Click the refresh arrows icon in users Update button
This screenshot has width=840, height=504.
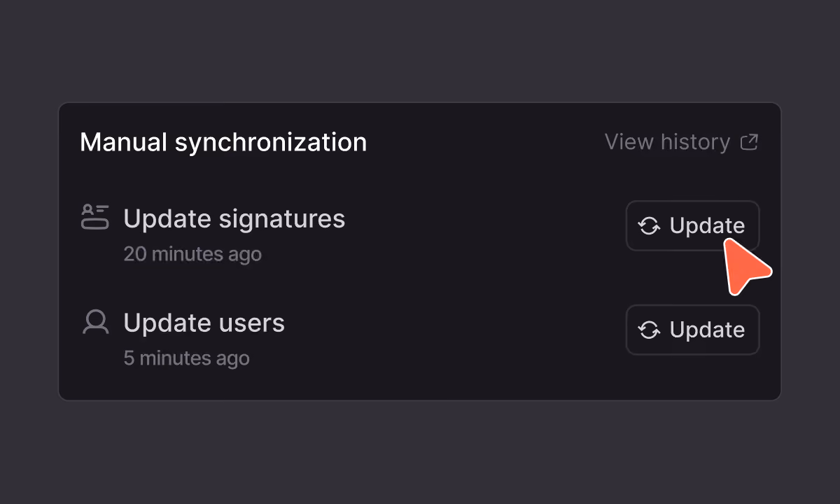click(x=650, y=330)
